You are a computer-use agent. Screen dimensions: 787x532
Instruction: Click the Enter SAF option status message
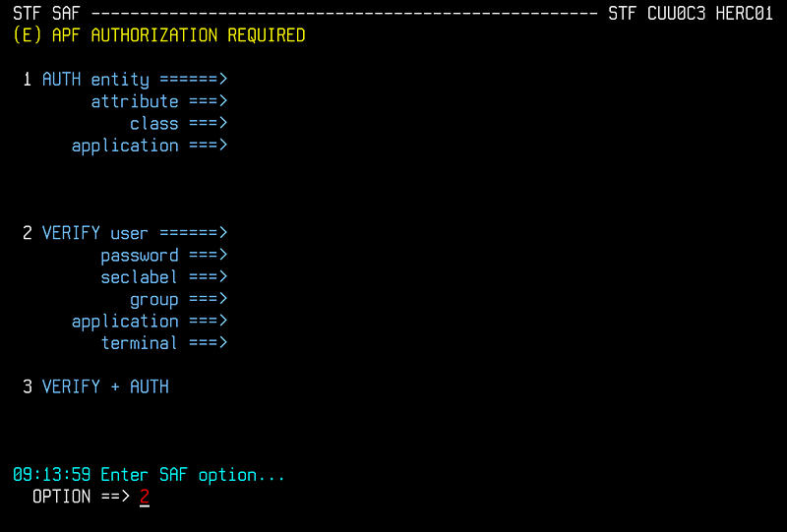(x=193, y=475)
